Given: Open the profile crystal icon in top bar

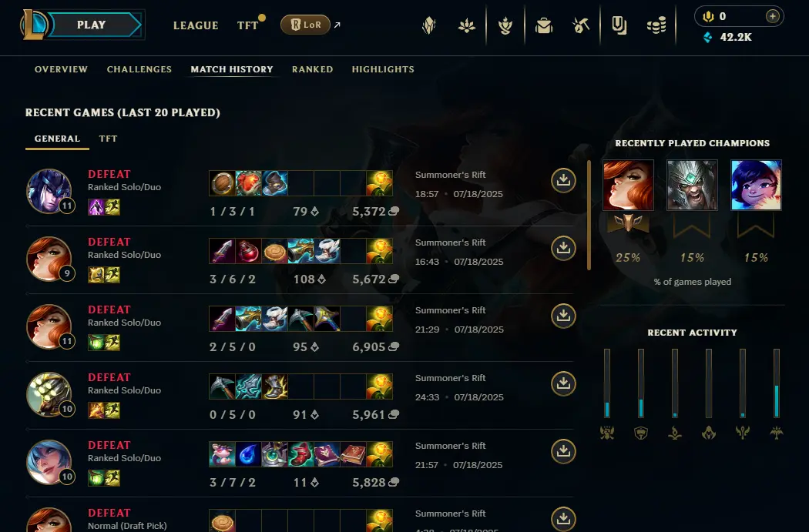Looking at the screenshot, I should tap(428, 25).
